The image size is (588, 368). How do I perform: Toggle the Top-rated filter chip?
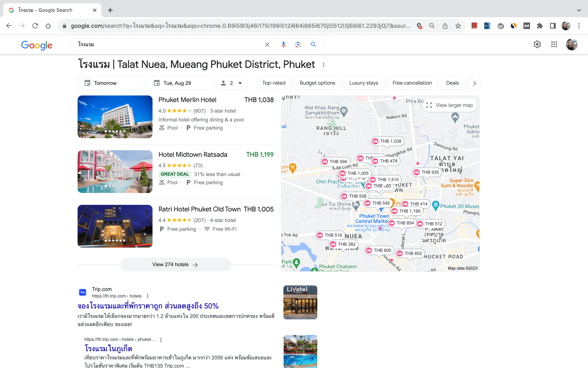point(274,83)
